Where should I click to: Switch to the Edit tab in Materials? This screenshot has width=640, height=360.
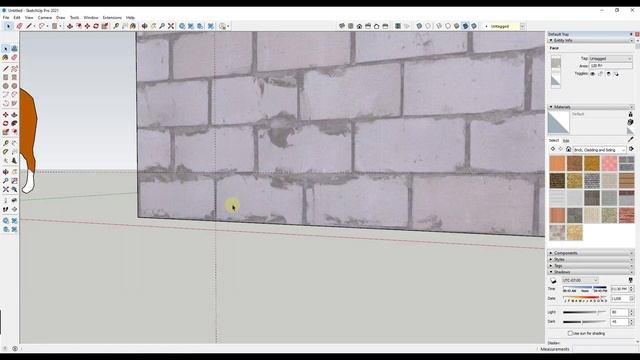[x=566, y=140]
